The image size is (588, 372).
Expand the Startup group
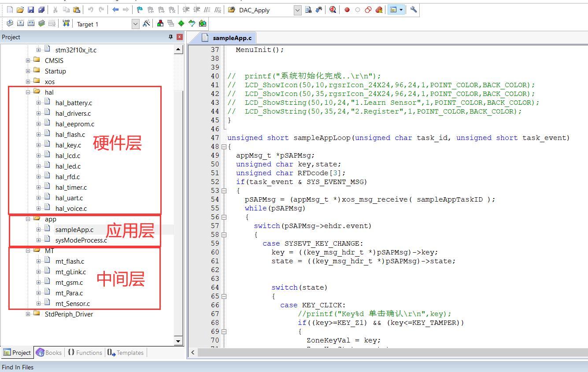click(28, 71)
